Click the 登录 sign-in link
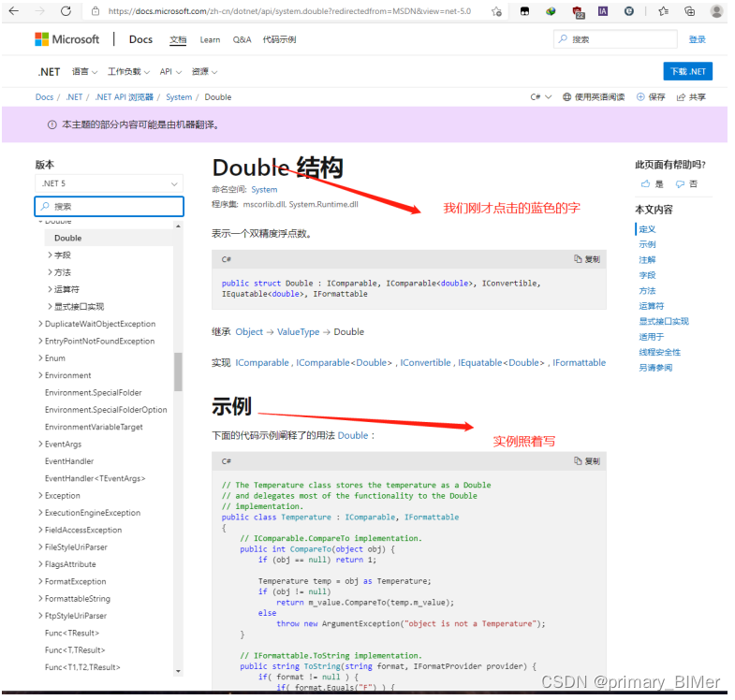This screenshot has height=700, width=735. click(697, 39)
